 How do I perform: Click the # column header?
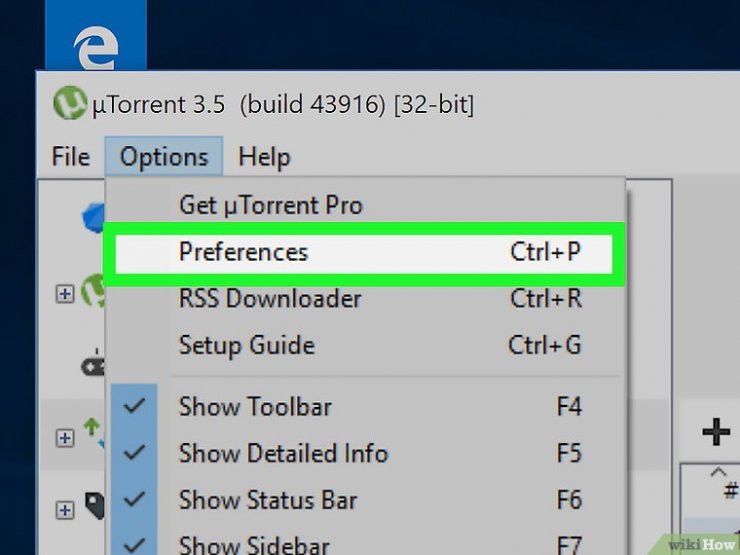point(731,491)
